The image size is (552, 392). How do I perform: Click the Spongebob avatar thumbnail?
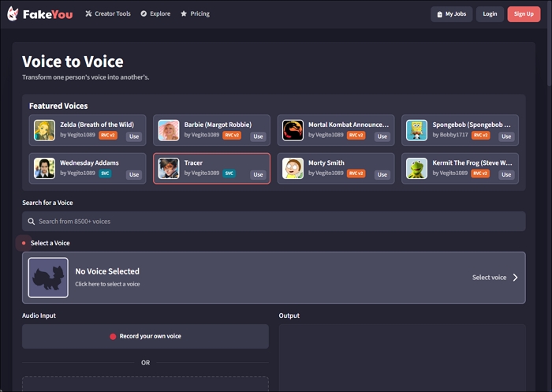[x=417, y=130]
